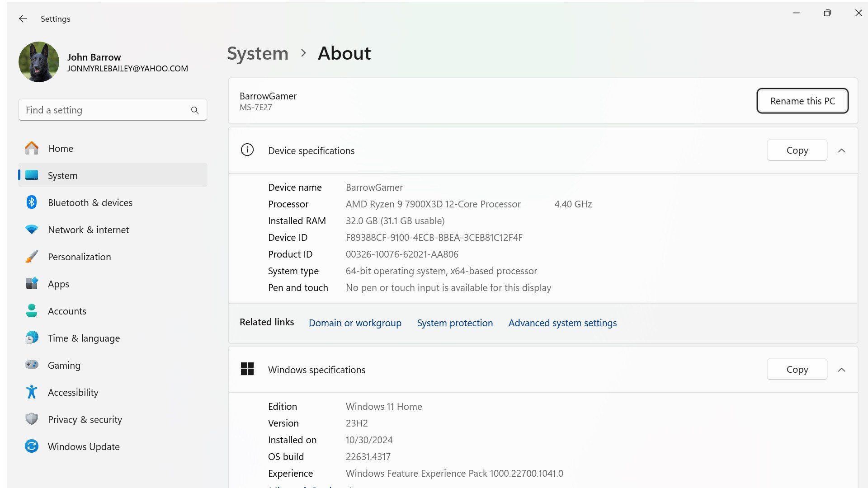The height and width of the screenshot is (488, 868).
Task: Open Advanced system settings link
Action: coord(562,323)
